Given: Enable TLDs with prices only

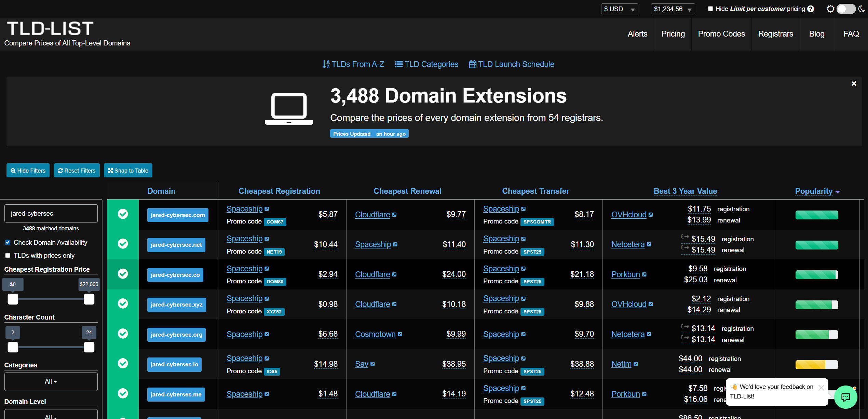Looking at the screenshot, I should (x=8, y=256).
